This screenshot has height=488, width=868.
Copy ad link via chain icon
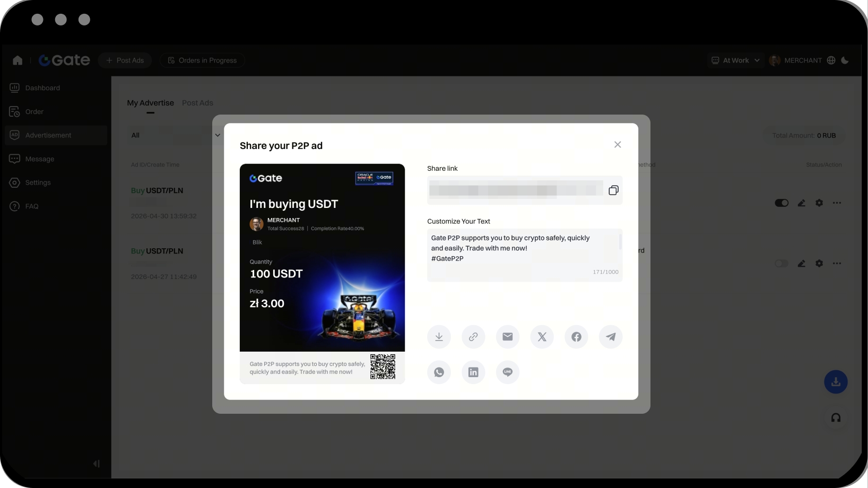[473, 337]
